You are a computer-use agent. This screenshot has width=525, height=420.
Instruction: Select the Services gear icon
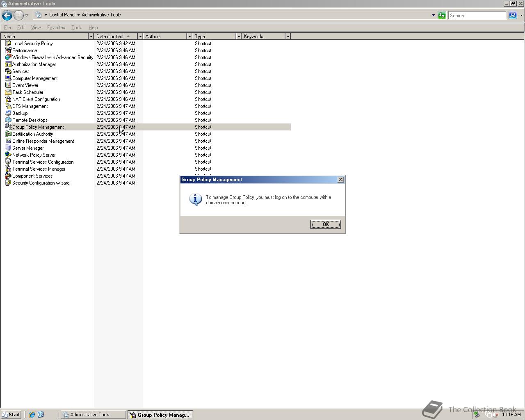(x=8, y=71)
